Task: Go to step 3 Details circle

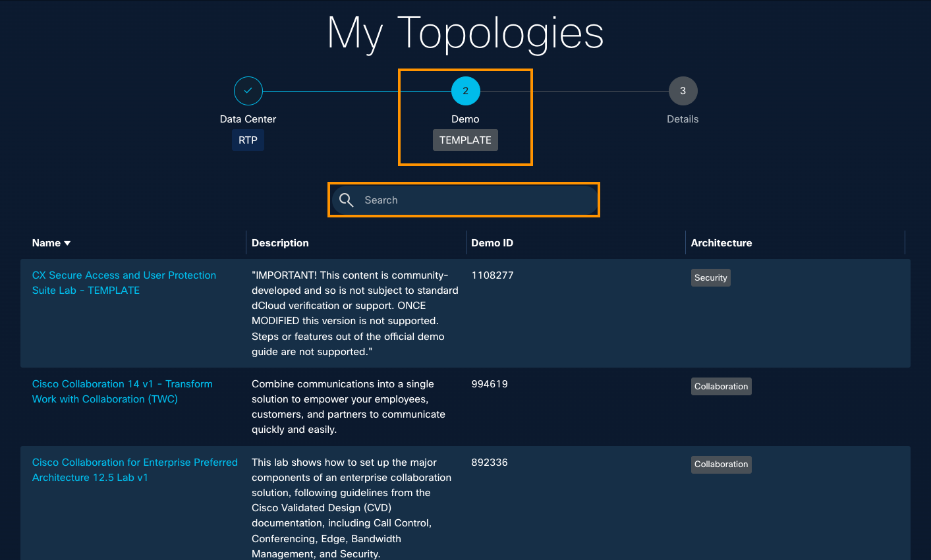Action: [683, 91]
